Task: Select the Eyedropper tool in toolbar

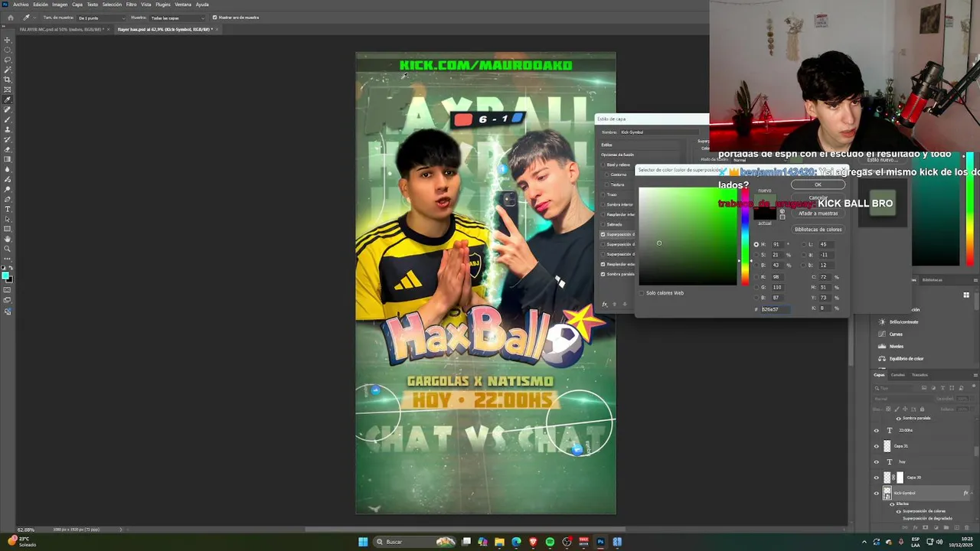Action: 8,99
